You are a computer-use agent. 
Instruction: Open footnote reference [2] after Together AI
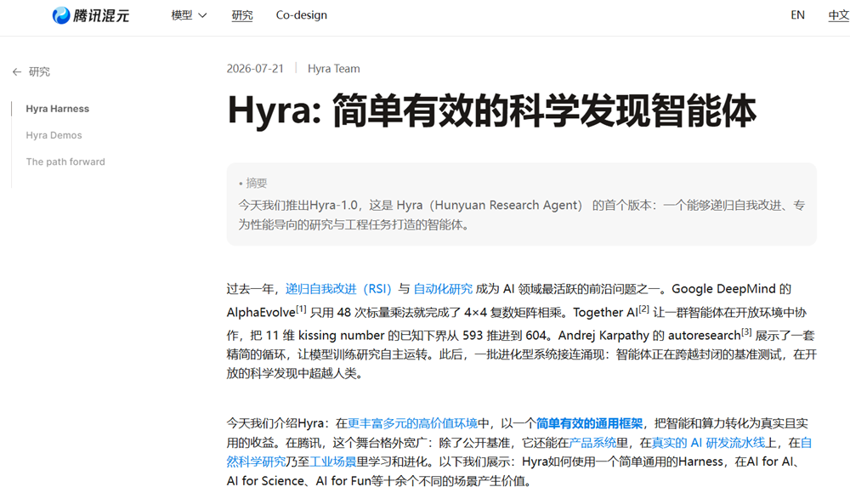[643, 309]
